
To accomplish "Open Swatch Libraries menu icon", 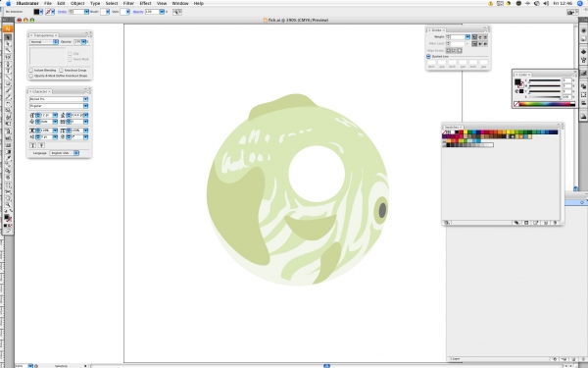I will 447,223.
